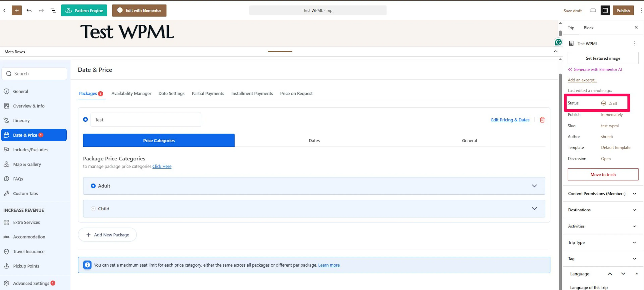The height and width of the screenshot is (290, 644).
Task: Select the Test package radio button
Action: 86,119
